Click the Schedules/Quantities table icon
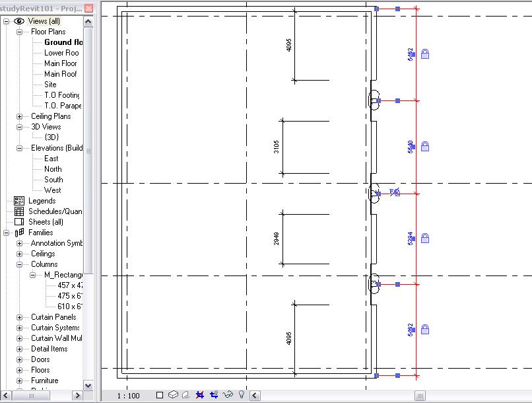Image resolution: width=532 pixels, height=403 pixels. click(19, 211)
